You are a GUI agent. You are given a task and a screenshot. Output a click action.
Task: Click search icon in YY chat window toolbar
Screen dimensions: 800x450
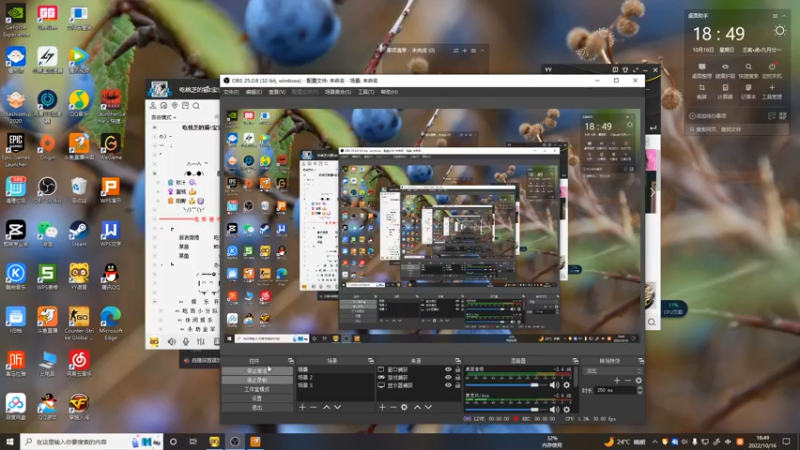(x=196, y=106)
